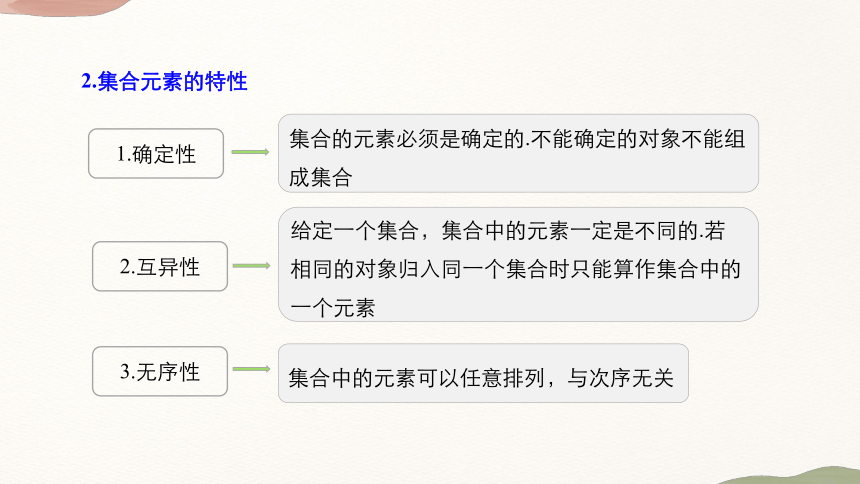Image resolution: width=860 pixels, height=484 pixels.
Task: Click the text 集合的元素必须是确定的
Action: 409,139
